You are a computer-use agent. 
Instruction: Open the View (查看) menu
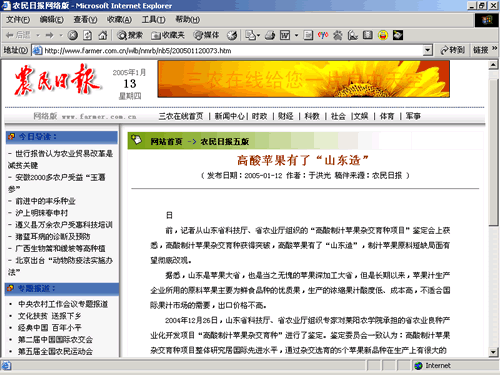85,20
